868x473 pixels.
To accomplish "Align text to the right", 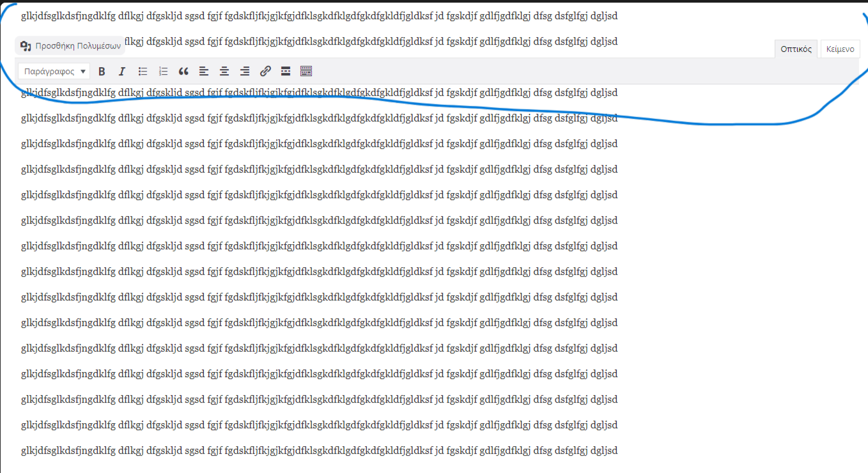I will (x=245, y=72).
